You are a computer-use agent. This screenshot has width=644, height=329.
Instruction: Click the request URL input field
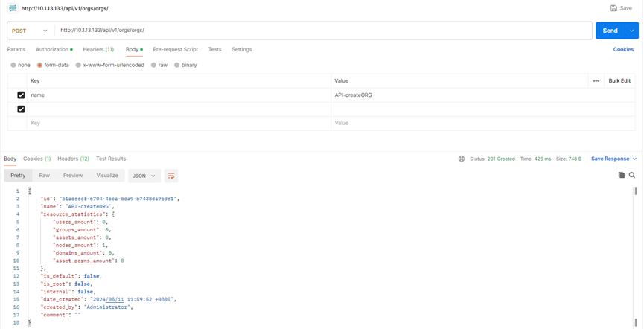[320, 31]
